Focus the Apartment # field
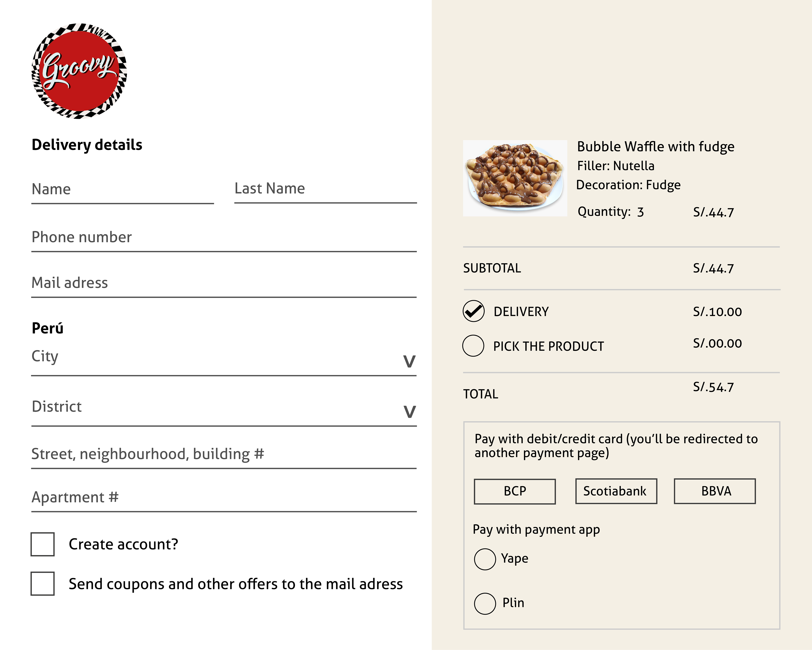Viewport: 812px width, 650px height. click(224, 498)
